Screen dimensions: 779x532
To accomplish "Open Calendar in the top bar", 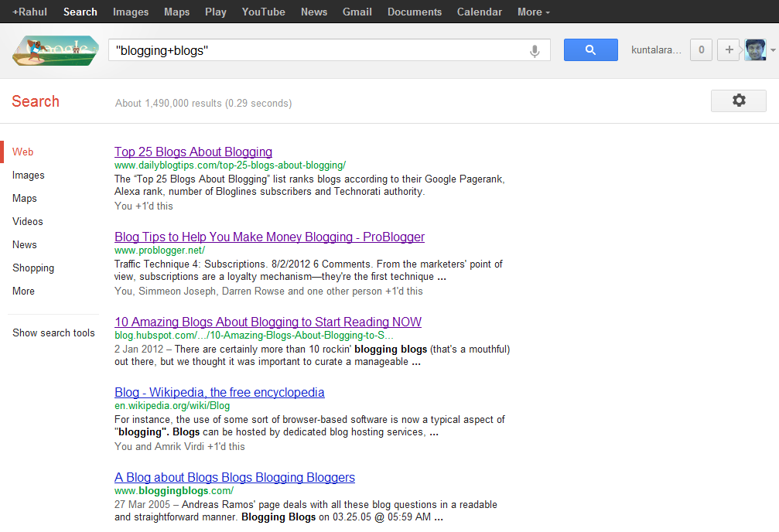I will [x=480, y=12].
